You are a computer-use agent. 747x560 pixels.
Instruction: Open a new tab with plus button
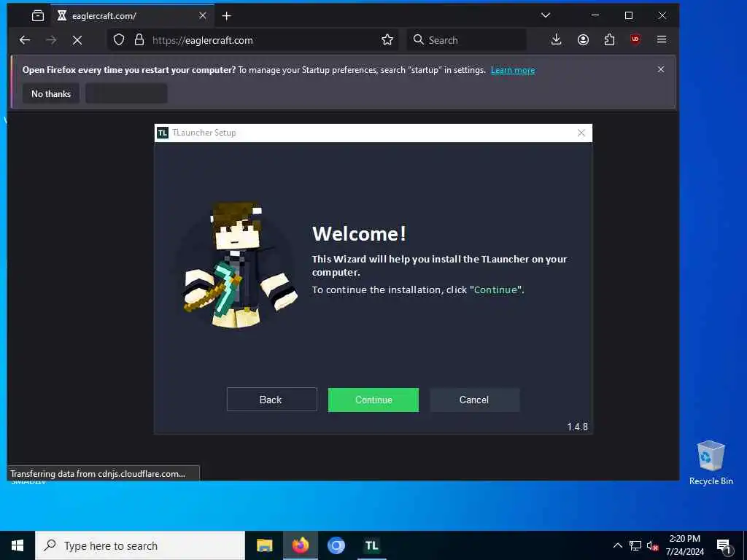point(227,16)
